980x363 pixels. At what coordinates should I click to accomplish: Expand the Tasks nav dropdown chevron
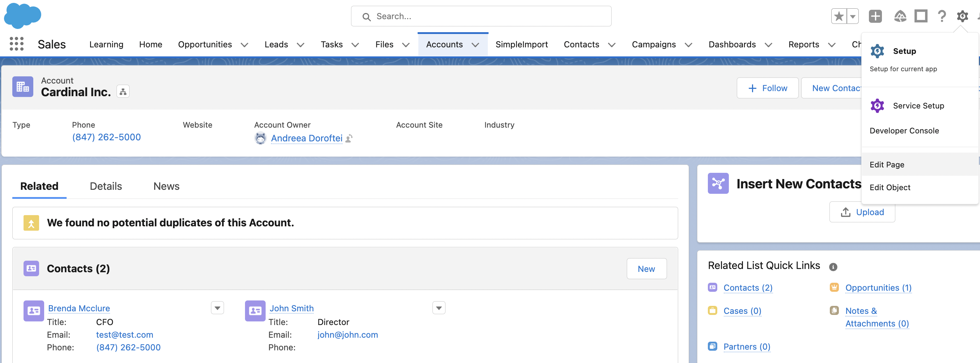[x=355, y=45]
